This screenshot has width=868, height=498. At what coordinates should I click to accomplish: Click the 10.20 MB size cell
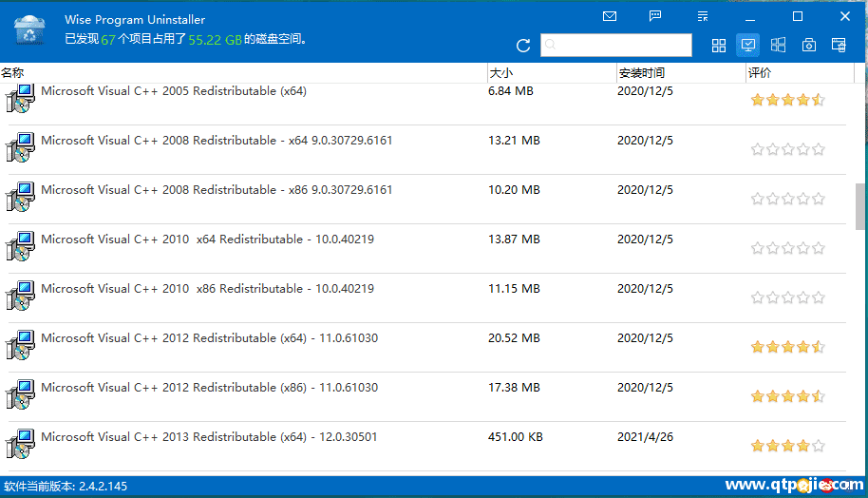tap(514, 189)
